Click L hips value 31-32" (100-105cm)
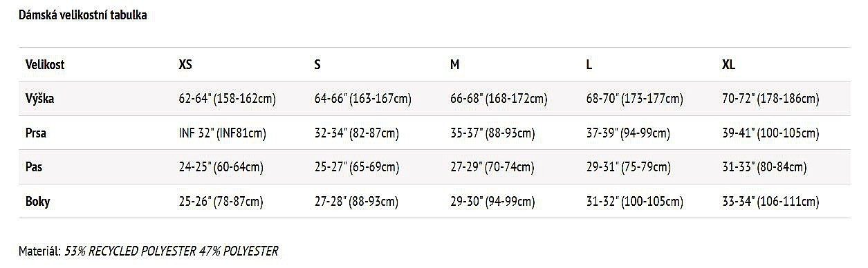 634,202
